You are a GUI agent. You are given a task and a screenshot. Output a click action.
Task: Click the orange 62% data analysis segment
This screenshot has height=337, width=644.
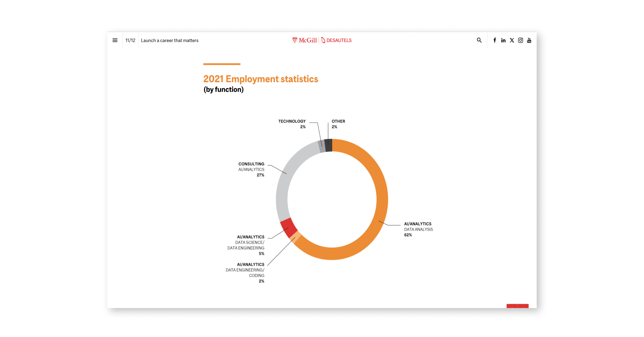coord(382,199)
